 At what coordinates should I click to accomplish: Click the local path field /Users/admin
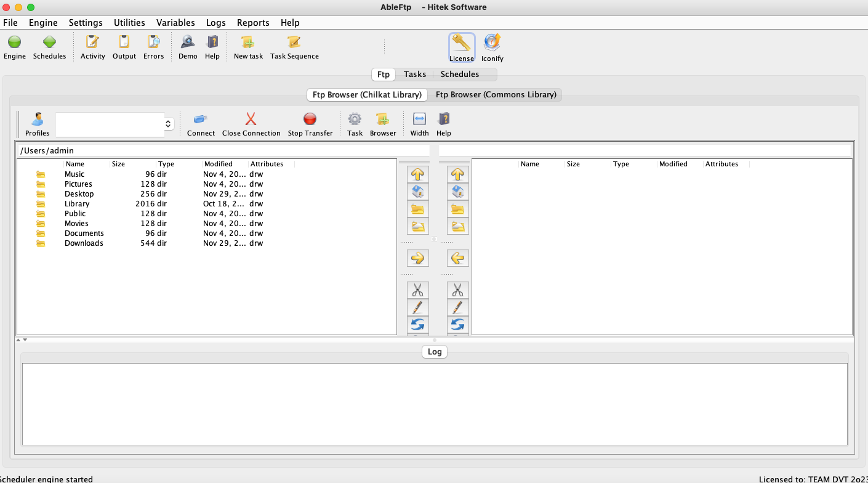coord(222,150)
